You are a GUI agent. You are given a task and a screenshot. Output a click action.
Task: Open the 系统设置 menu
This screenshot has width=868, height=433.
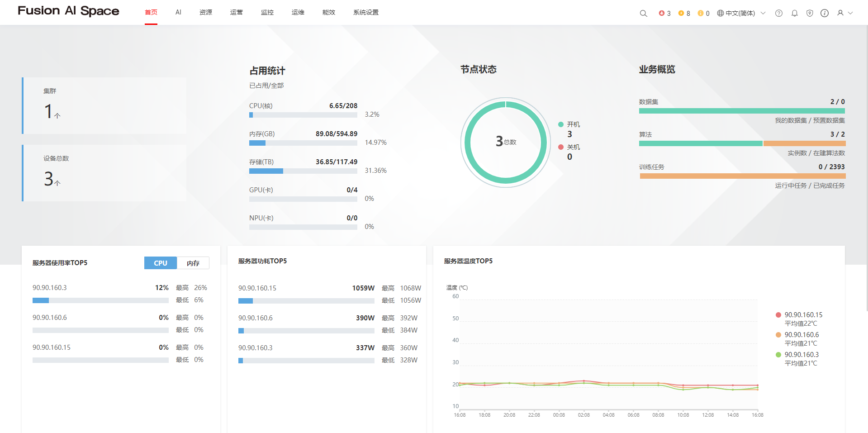coord(365,12)
